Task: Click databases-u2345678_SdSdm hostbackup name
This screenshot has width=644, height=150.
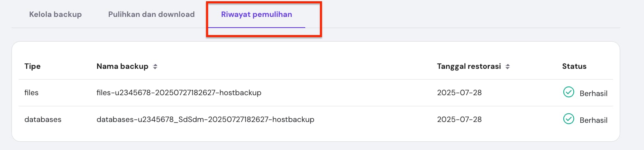Action: point(205,120)
